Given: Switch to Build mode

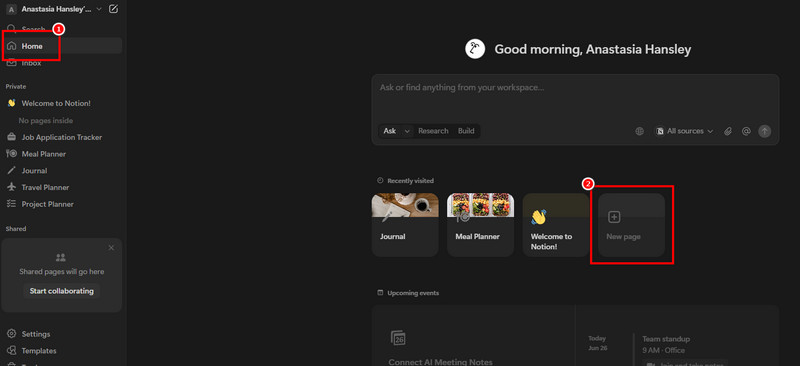Looking at the screenshot, I should click(x=466, y=131).
